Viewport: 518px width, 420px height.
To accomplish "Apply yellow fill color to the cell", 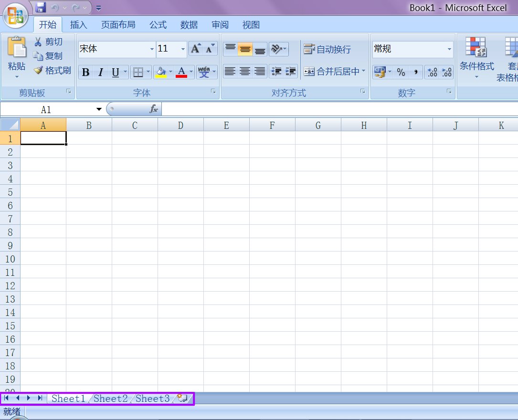I will tap(161, 72).
